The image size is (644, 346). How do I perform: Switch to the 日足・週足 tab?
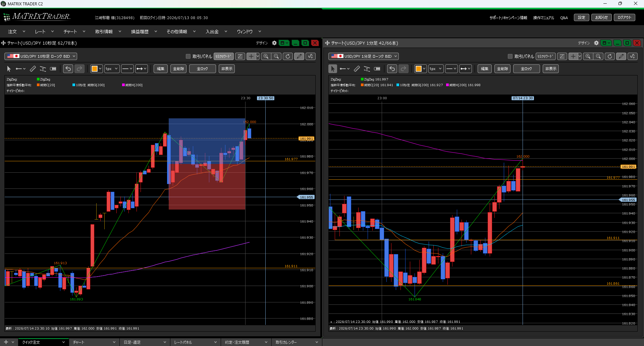tap(145, 342)
